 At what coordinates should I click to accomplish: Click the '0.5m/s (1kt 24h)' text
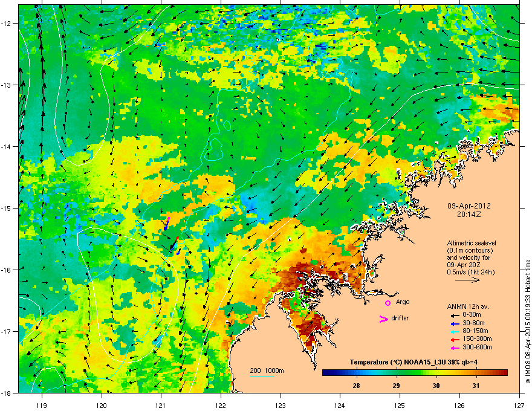click(470, 272)
